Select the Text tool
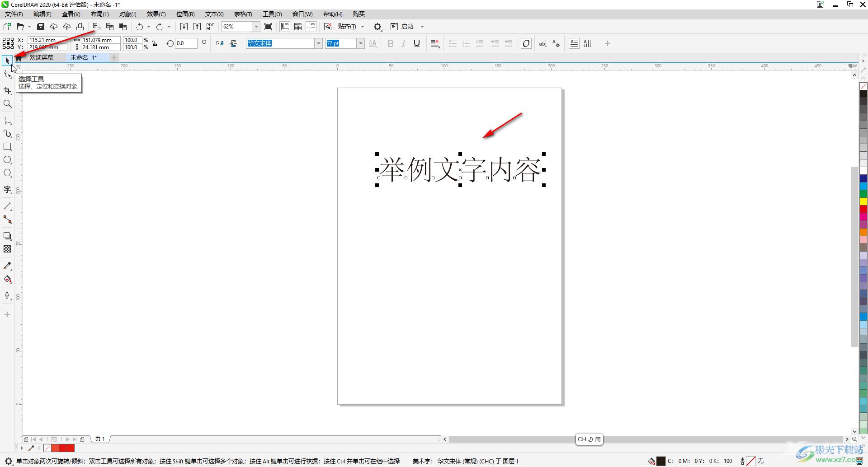 [7, 190]
